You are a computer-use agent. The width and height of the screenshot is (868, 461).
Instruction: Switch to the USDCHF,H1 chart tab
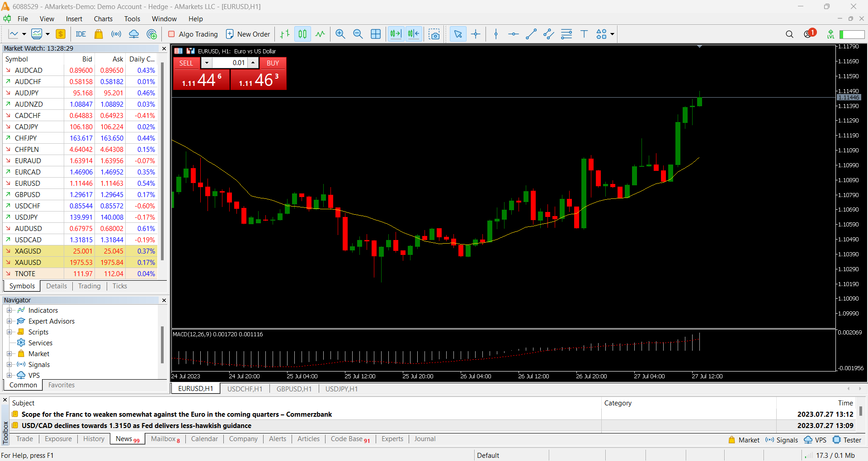245,389
